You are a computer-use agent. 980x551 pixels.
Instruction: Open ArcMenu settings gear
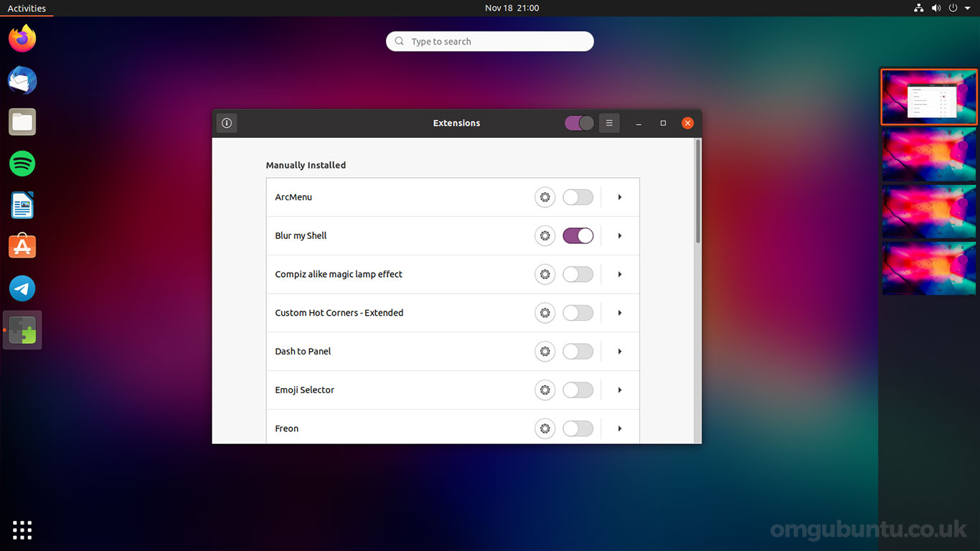point(545,197)
